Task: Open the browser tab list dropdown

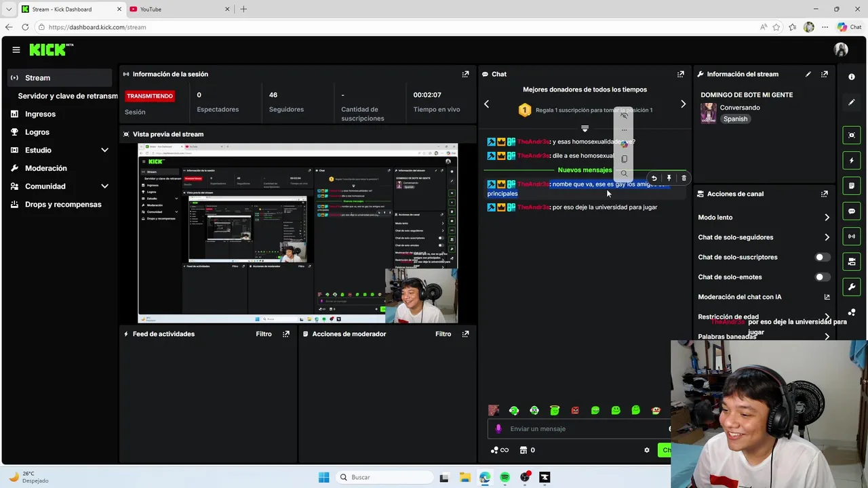Action: [9, 9]
